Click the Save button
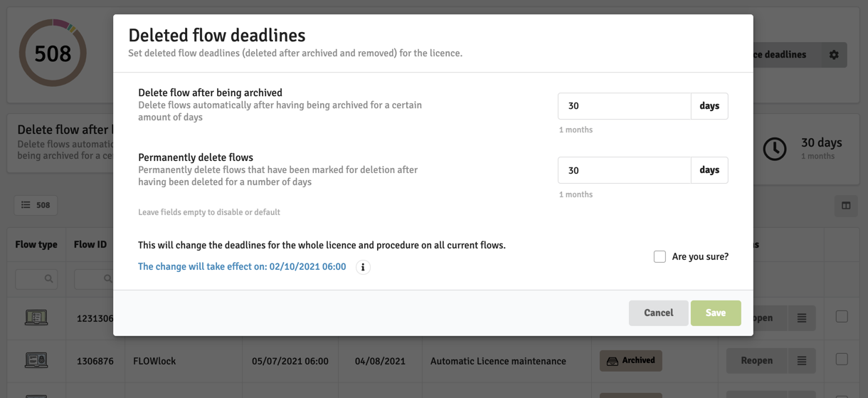 (715, 313)
